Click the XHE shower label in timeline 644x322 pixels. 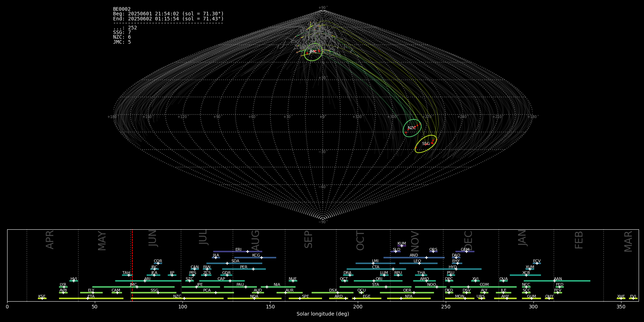point(621,297)
